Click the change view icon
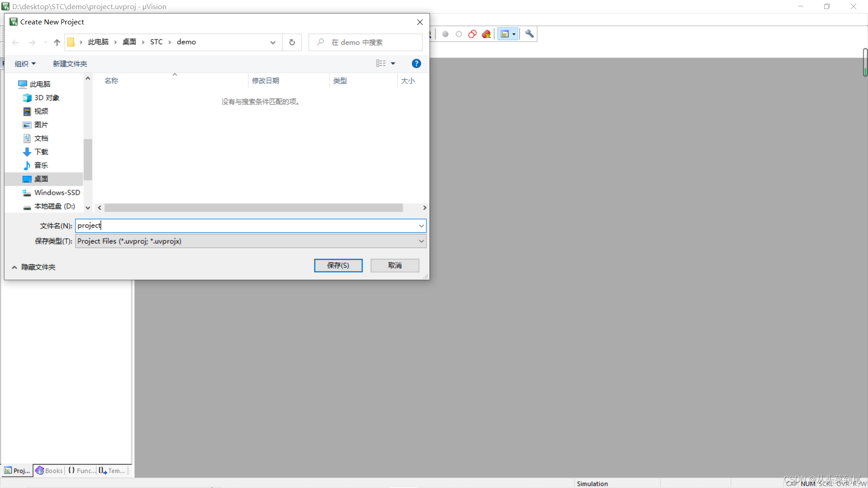868x488 pixels. click(x=381, y=64)
